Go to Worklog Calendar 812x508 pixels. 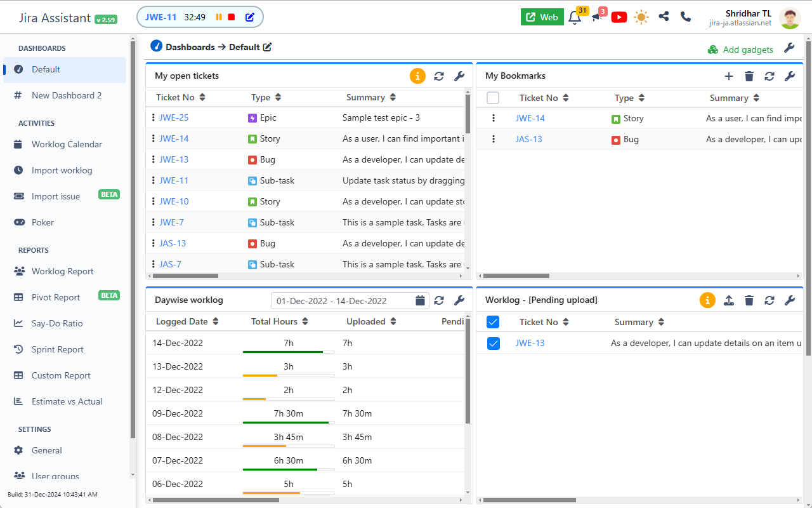click(x=65, y=144)
